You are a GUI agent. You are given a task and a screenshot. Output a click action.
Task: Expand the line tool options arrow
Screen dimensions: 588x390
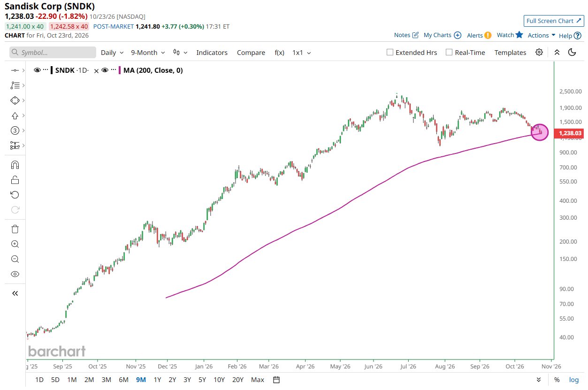pyautogui.click(x=23, y=70)
